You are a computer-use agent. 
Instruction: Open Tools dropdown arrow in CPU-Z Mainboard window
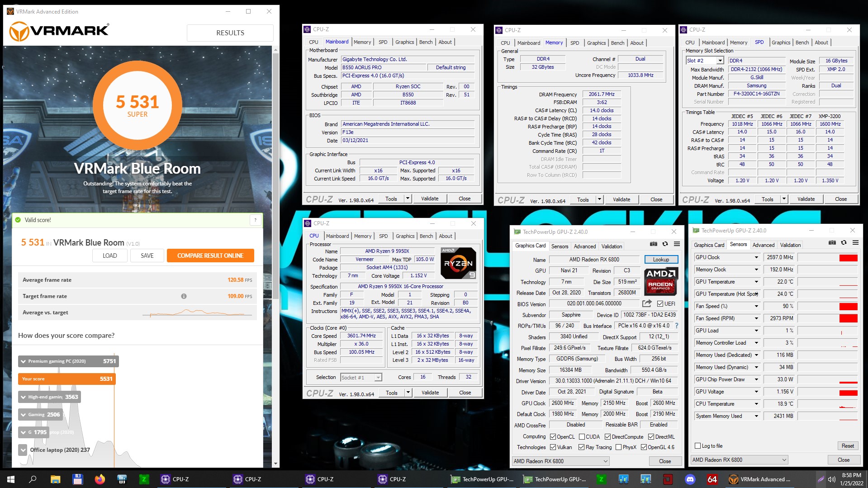(x=408, y=199)
